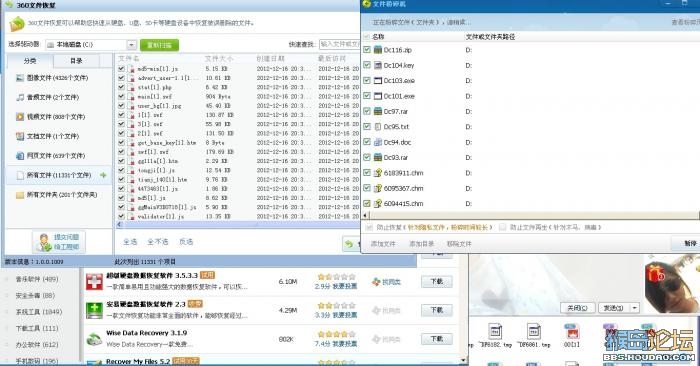Click the file icon of stat[1].php
The height and width of the screenshot is (366, 700).
pos(131,87)
